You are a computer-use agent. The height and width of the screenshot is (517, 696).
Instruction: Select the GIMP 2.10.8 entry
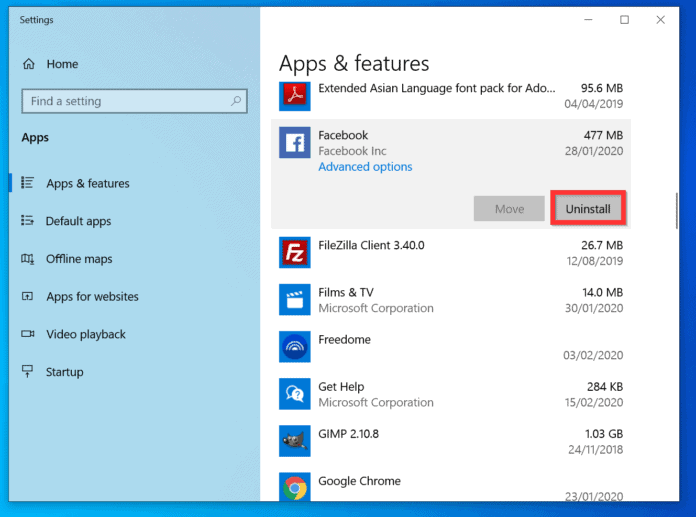pos(451,441)
